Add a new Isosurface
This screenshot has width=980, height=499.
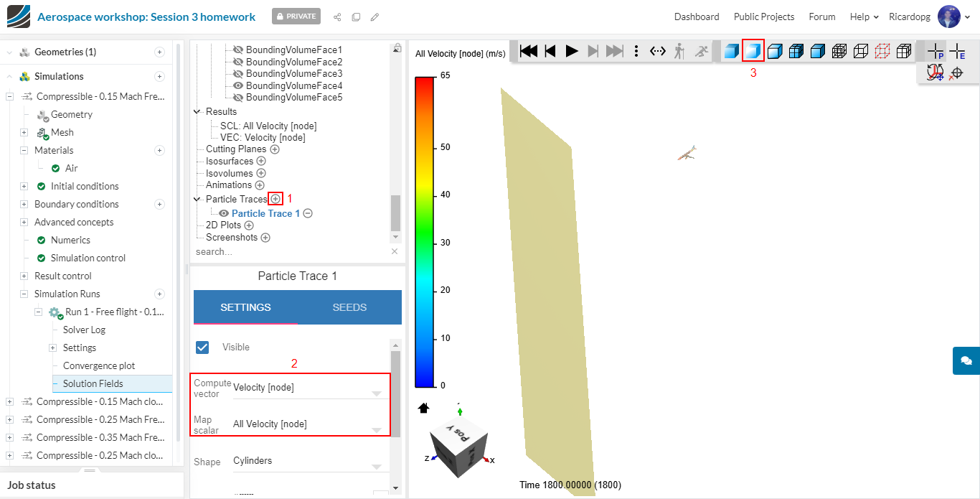click(x=261, y=162)
